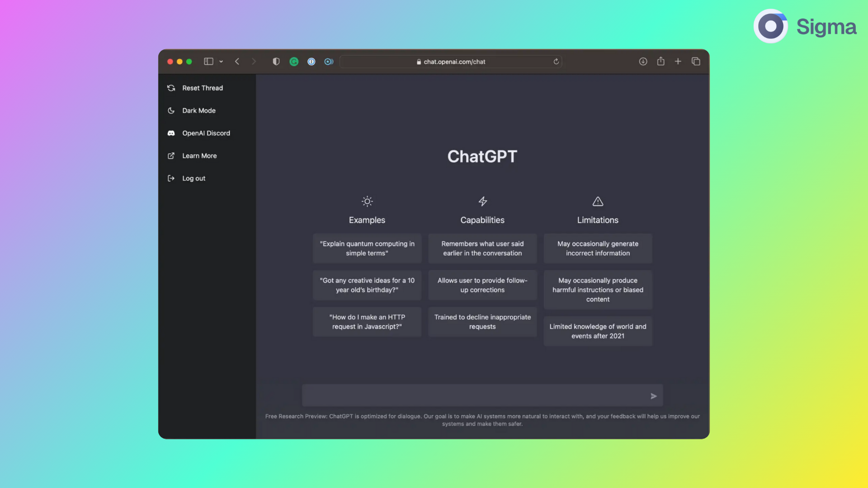This screenshot has width=868, height=488.
Task: Send message with the paper plane icon
Action: pyautogui.click(x=653, y=396)
